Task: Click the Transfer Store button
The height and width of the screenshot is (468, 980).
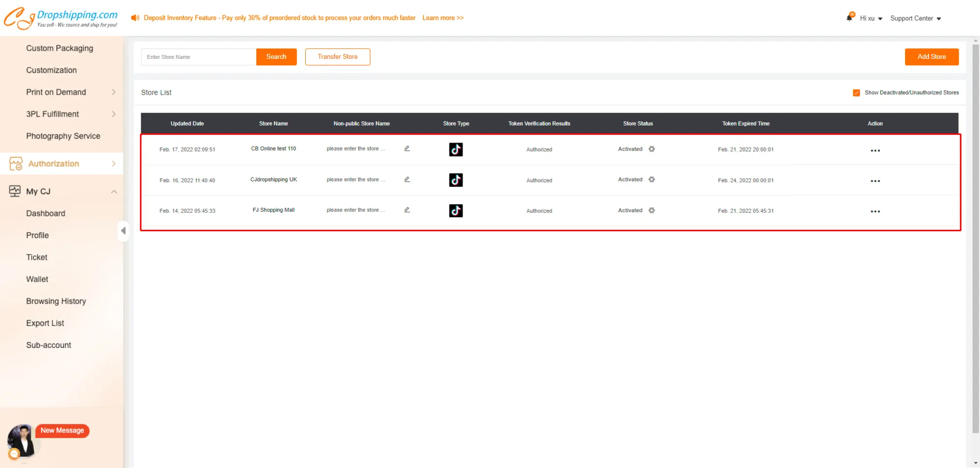Action: pyautogui.click(x=338, y=57)
